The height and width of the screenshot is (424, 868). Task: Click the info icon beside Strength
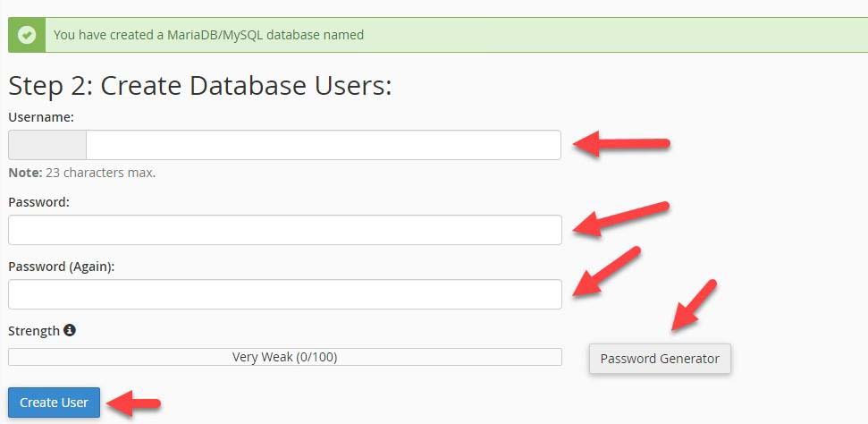coord(69,330)
